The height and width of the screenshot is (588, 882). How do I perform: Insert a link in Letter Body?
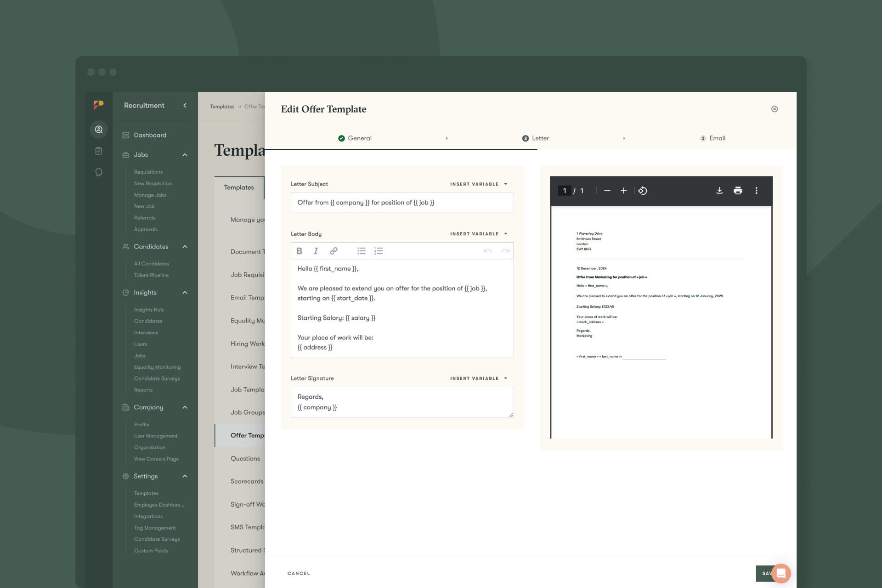pyautogui.click(x=334, y=251)
